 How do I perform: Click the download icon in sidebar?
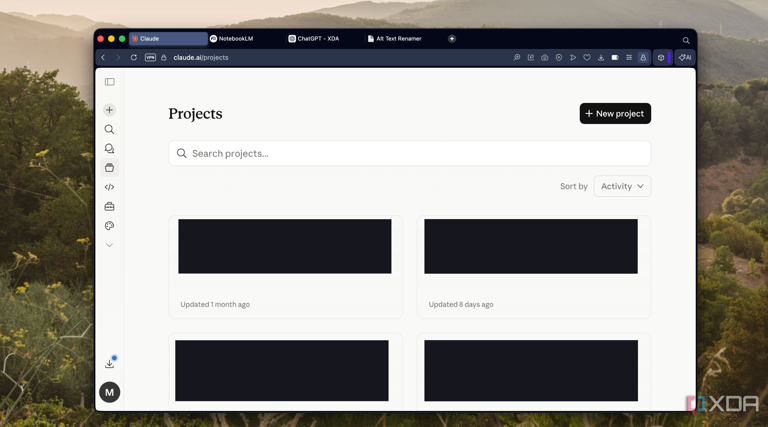(x=110, y=363)
